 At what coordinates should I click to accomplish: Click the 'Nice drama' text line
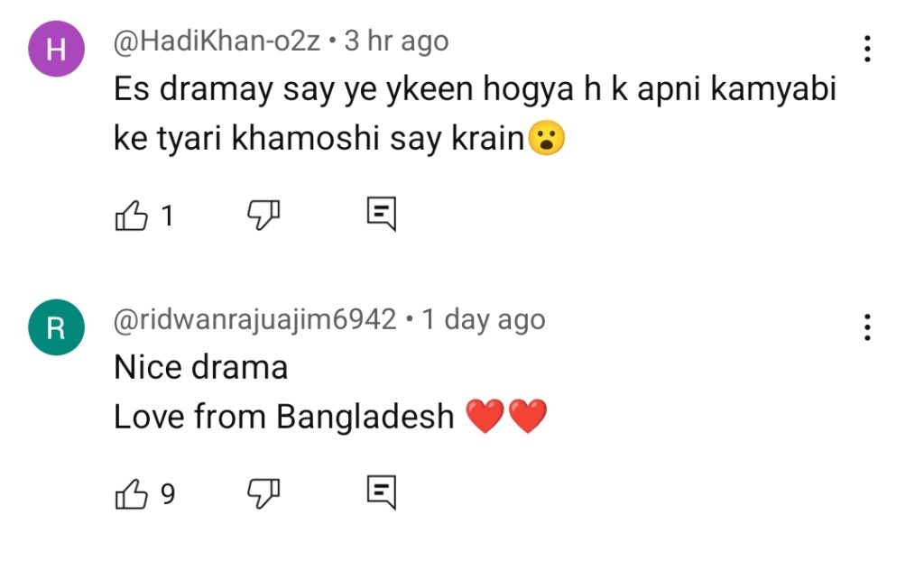click(200, 367)
